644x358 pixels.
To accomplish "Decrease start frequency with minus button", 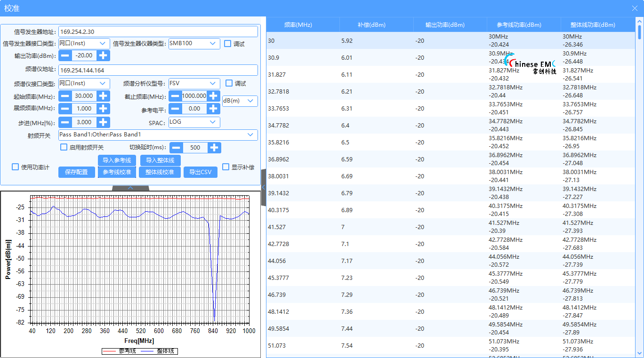I will coord(65,95).
